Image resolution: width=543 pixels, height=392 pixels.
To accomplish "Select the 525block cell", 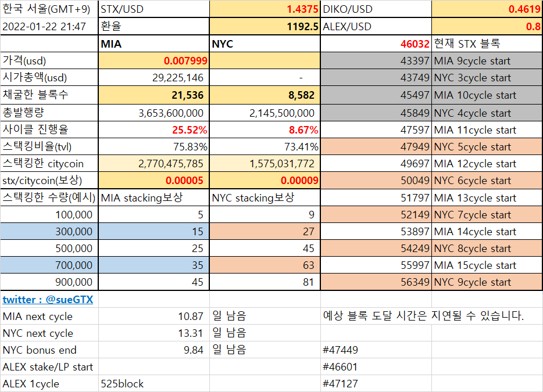I will (153, 384).
